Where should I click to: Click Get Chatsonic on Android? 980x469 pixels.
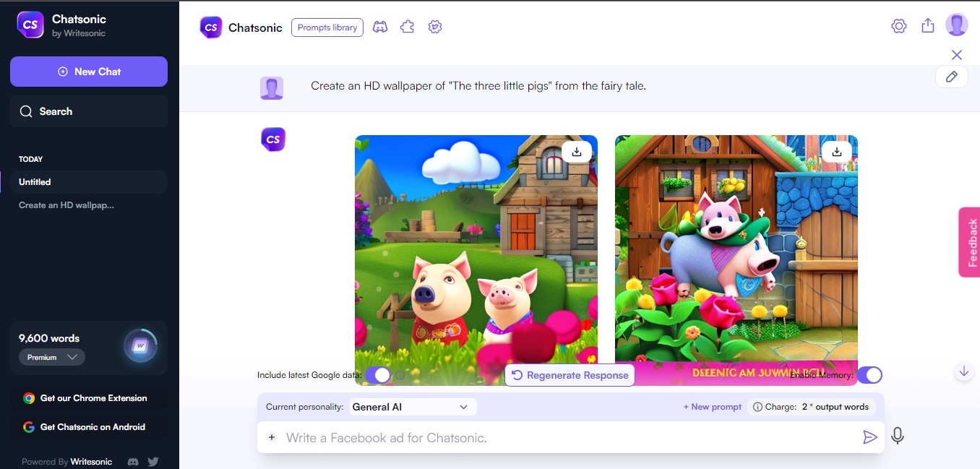tap(89, 427)
